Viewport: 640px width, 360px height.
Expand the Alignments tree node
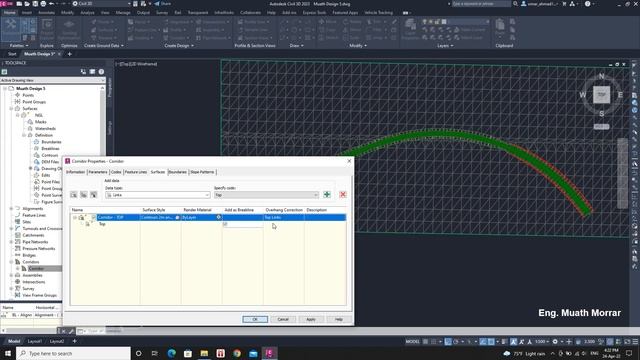click(x=11, y=209)
